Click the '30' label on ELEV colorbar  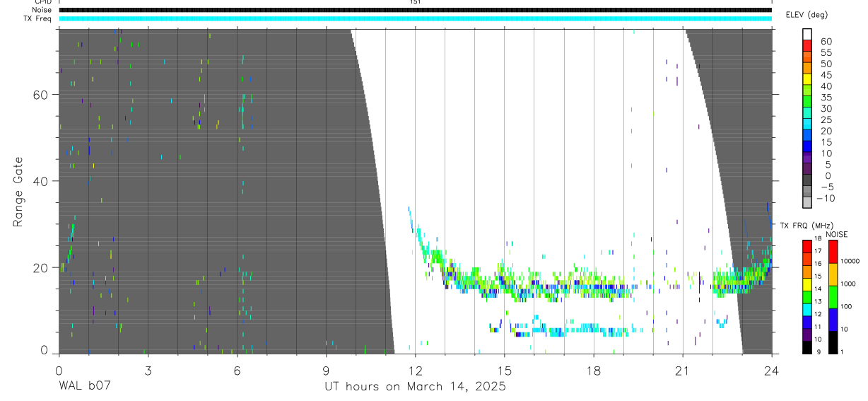pos(826,108)
